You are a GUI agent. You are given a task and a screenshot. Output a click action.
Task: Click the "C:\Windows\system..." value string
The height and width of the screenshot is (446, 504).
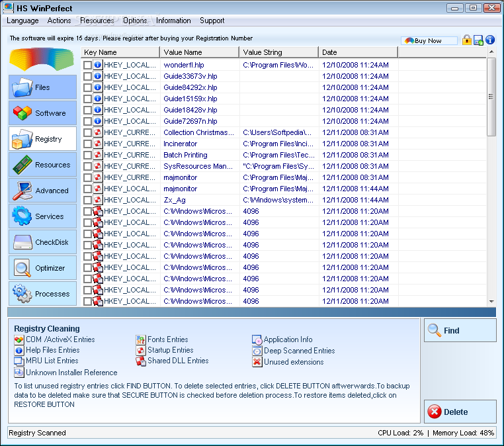click(278, 200)
